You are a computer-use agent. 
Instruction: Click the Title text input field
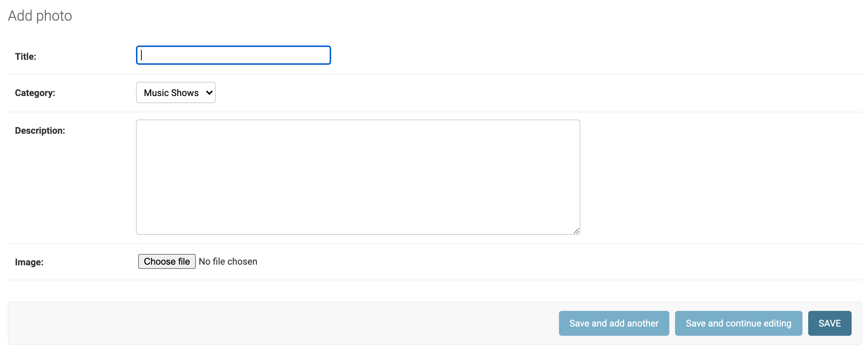coord(233,55)
